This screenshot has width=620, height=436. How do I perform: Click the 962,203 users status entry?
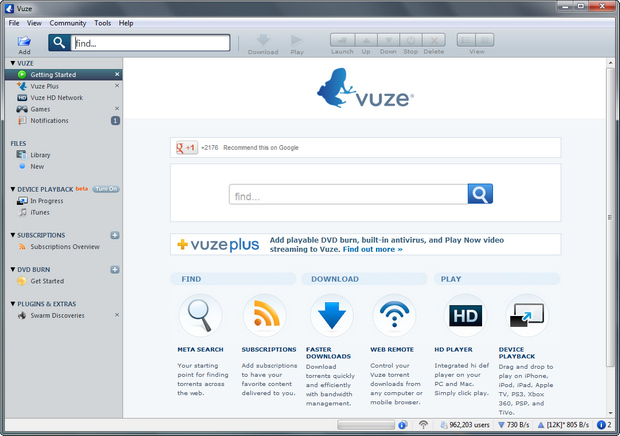pyautogui.click(x=465, y=425)
